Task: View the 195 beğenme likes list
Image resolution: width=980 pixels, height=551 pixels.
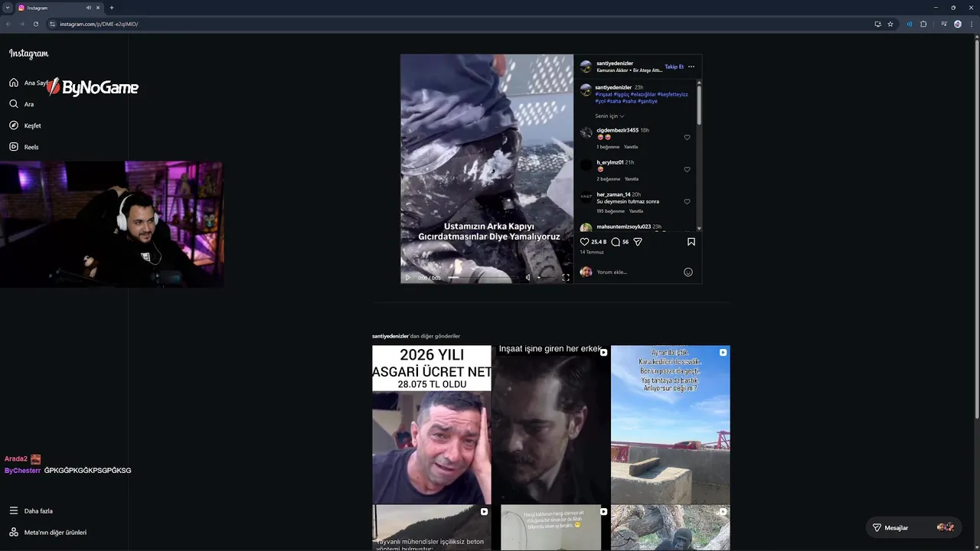Action: tap(611, 211)
